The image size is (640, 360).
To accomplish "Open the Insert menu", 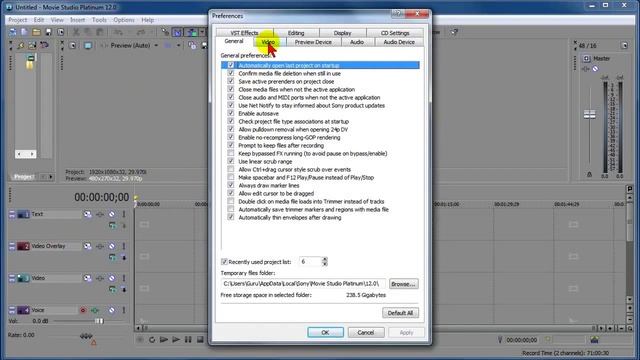I will coord(77,20).
